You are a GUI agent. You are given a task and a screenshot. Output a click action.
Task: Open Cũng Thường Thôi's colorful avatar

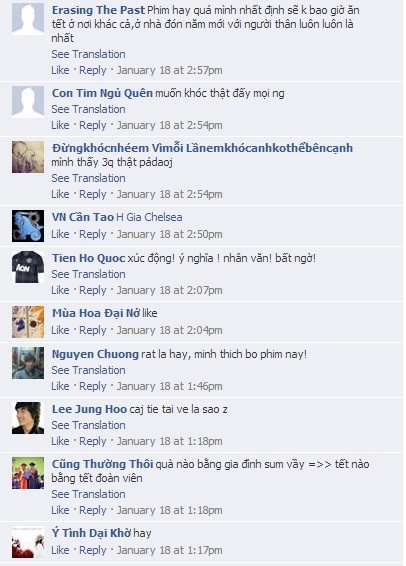tap(28, 473)
